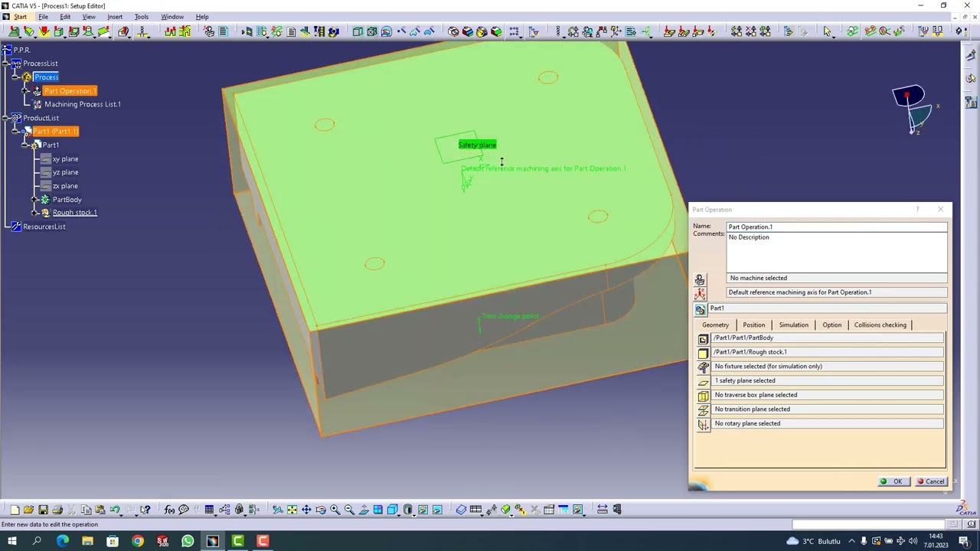This screenshot has width=980, height=551.
Task: Collapse the Process node expander
Action: pyautogui.click(x=16, y=77)
